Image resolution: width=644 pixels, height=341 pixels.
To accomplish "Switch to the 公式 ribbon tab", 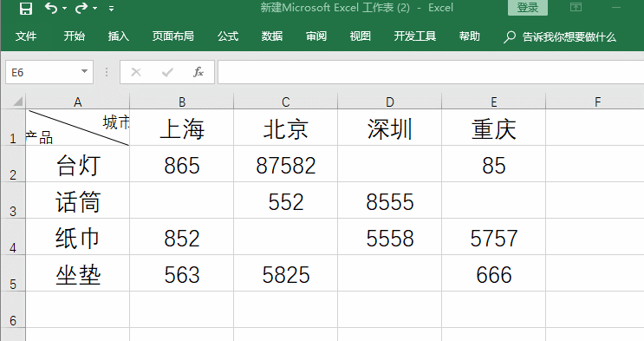I will point(228,36).
